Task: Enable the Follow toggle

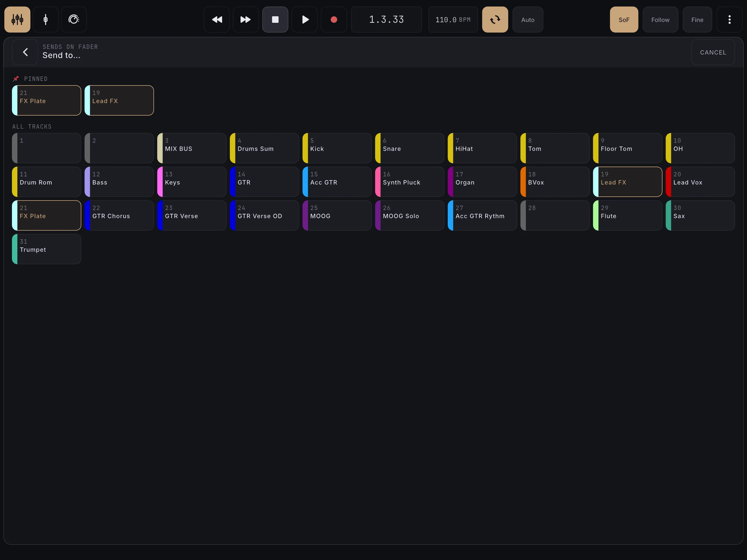Action: click(x=660, y=20)
